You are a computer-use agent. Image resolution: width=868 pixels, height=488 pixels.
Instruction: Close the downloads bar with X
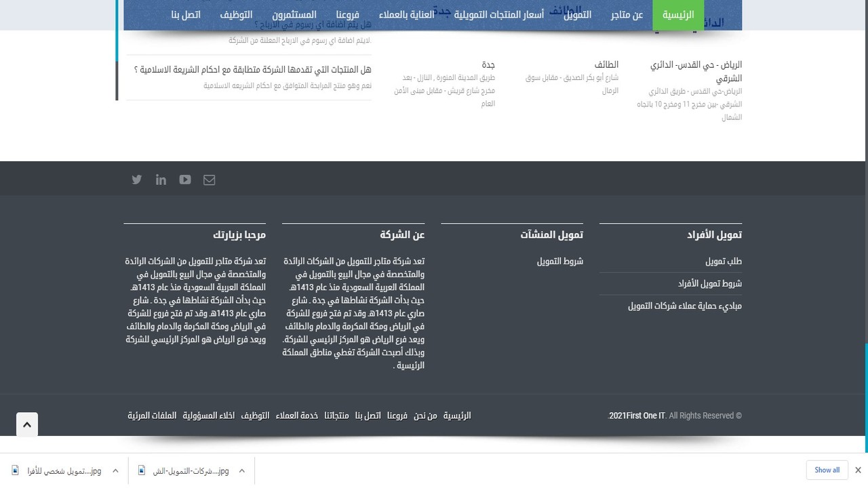pyautogui.click(x=858, y=470)
